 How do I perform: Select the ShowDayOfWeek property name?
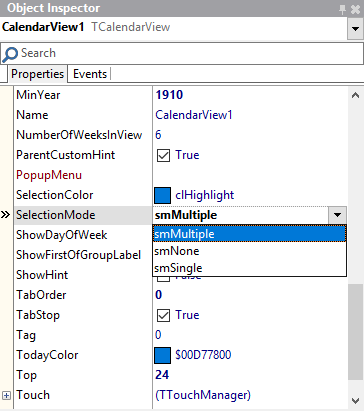(62, 235)
